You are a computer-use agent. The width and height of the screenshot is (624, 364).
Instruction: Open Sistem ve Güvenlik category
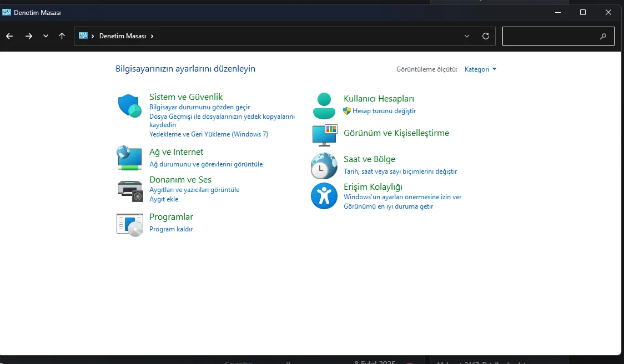tap(186, 97)
